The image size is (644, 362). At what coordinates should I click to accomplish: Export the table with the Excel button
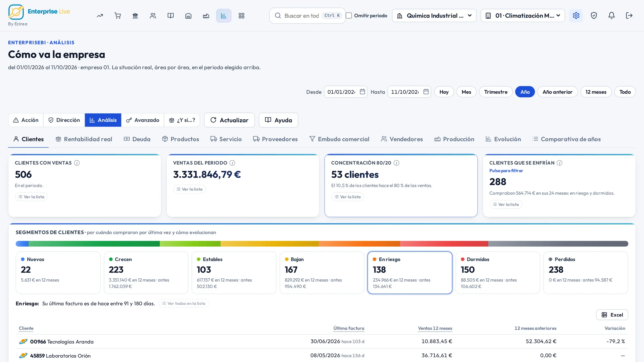pos(612,315)
